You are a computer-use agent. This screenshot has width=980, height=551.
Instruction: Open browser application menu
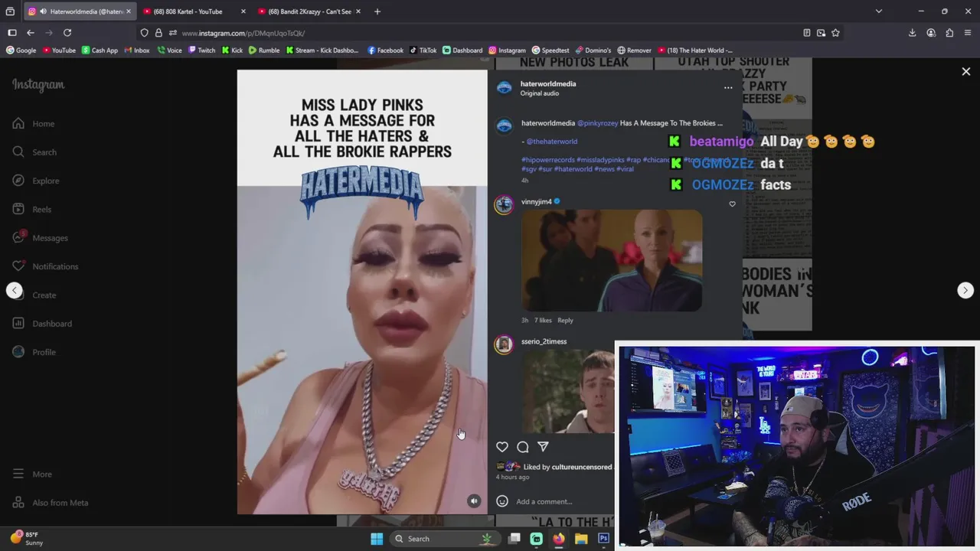(968, 33)
